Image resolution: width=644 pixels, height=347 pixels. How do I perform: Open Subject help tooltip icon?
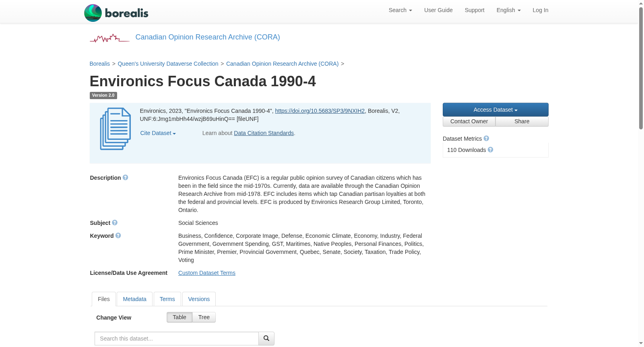pos(115,223)
